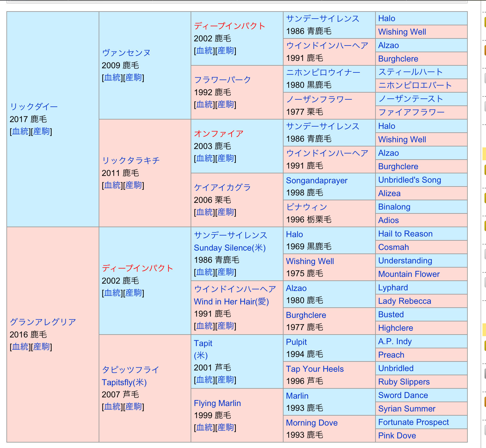Open 産駒 link under グランアレグリア
486x448 pixels.
click(x=42, y=347)
